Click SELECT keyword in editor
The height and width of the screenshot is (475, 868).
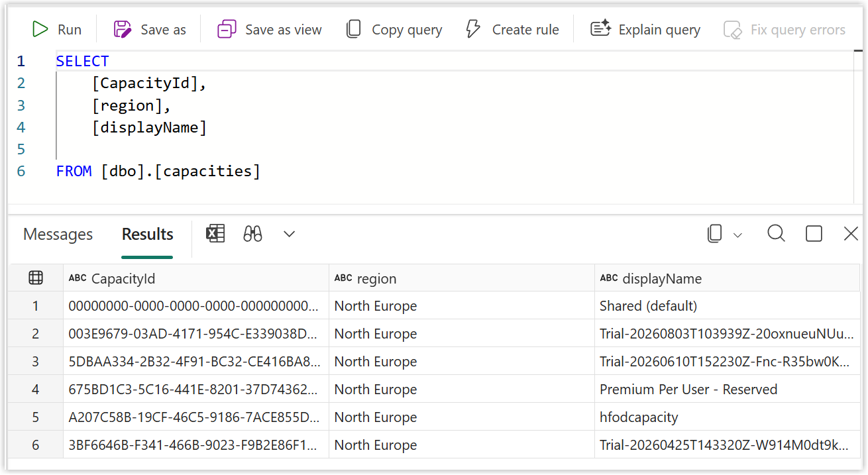[x=82, y=62]
